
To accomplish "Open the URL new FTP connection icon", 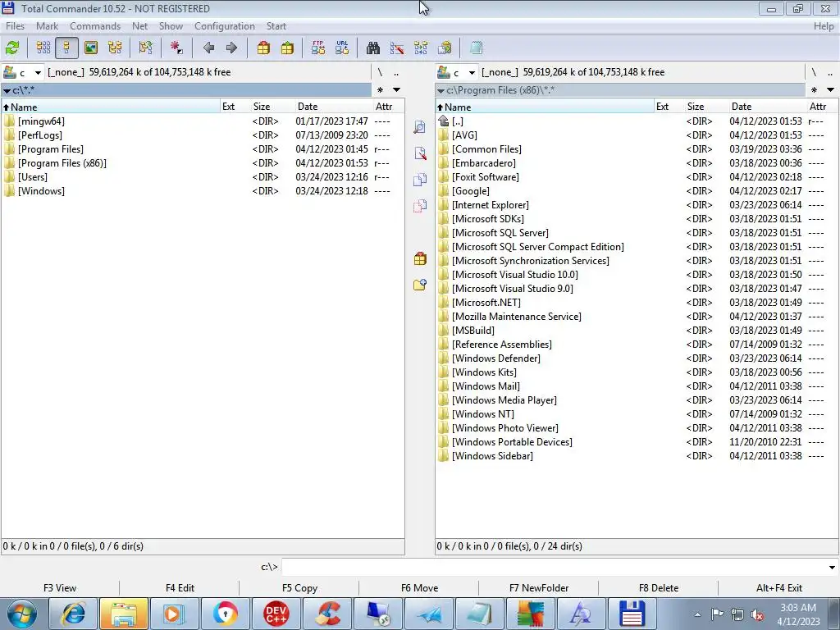I will pyautogui.click(x=342, y=48).
